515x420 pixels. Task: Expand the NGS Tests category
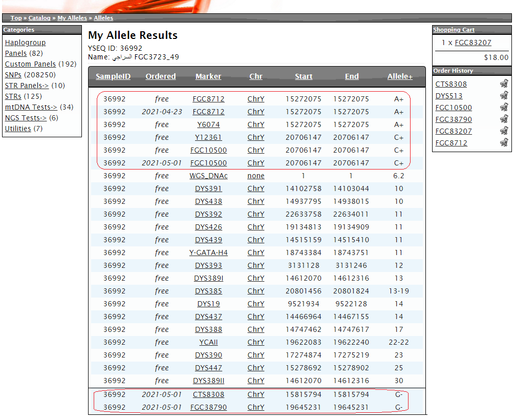(26, 118)
